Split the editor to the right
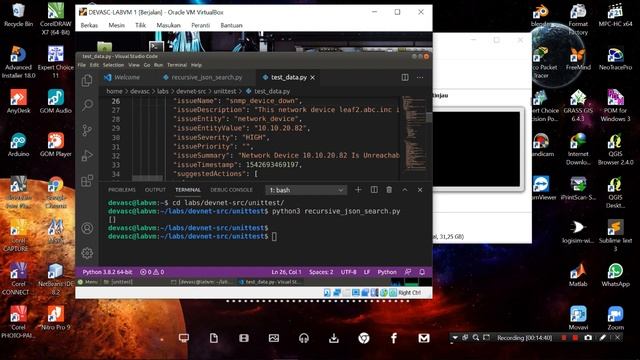640x360 pixels. [405, 77]
